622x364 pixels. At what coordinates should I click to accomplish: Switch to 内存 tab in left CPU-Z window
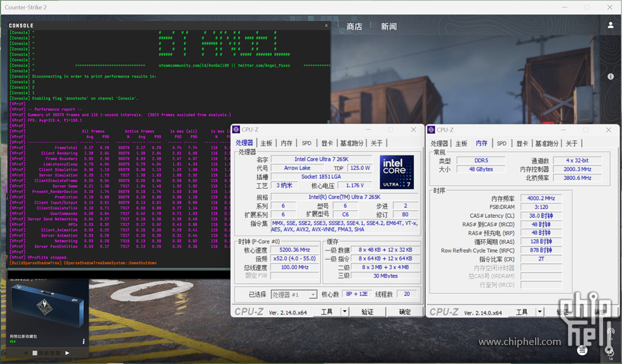click(x=286, y=143)
